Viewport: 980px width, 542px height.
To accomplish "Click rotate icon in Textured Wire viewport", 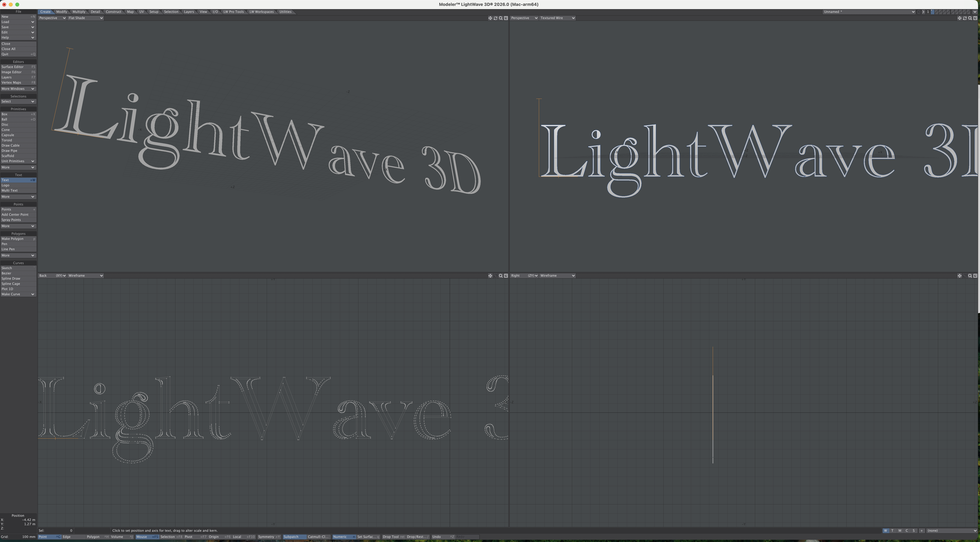I will pyautogui.click(x=965, y=18).
